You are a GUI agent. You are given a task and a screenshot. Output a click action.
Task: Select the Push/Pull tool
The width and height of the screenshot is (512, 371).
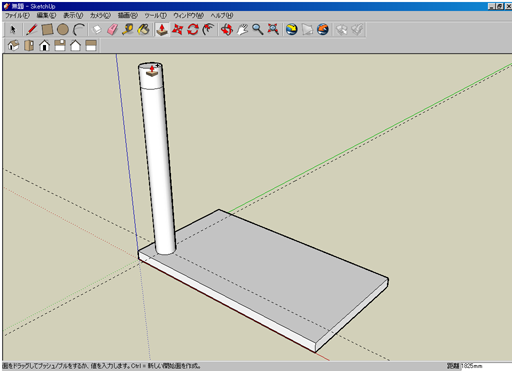[162, 30]
